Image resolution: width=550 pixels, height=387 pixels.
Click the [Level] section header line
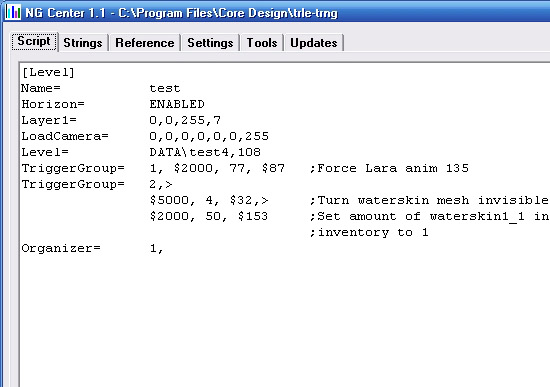pyautogui.click(x=48, y=72)
